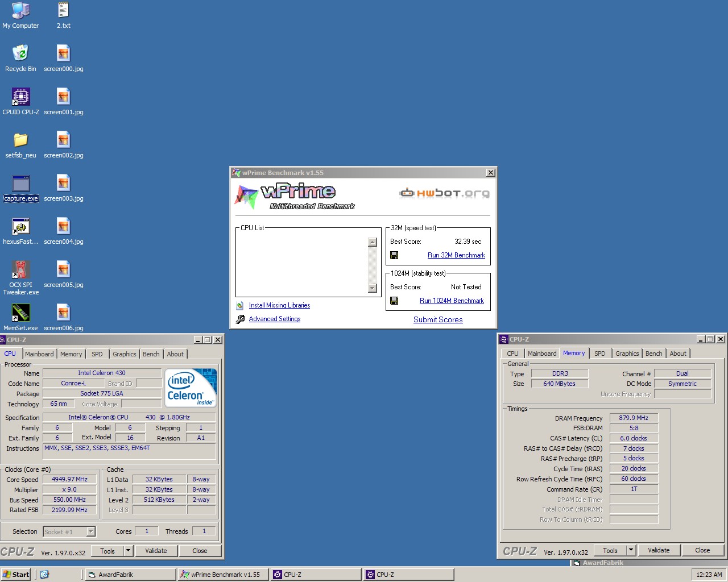
Task: Click the DRAM Frequency 879.9 MHz value
Action: click(x=634, y=417)
